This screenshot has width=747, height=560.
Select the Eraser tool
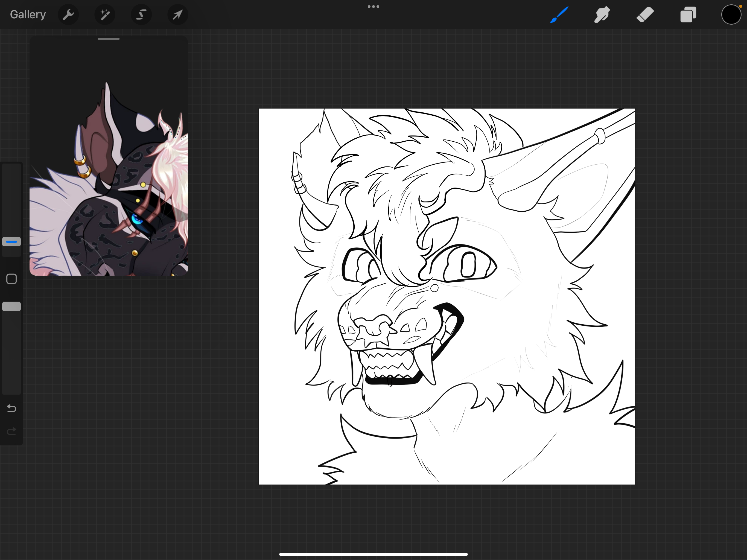[x=645, y=14]
